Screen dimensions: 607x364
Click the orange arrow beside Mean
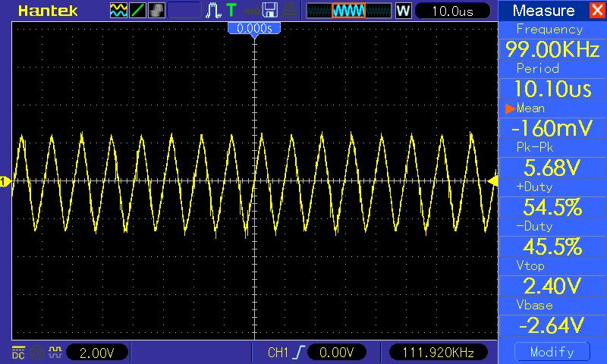[x=510, y=108]
